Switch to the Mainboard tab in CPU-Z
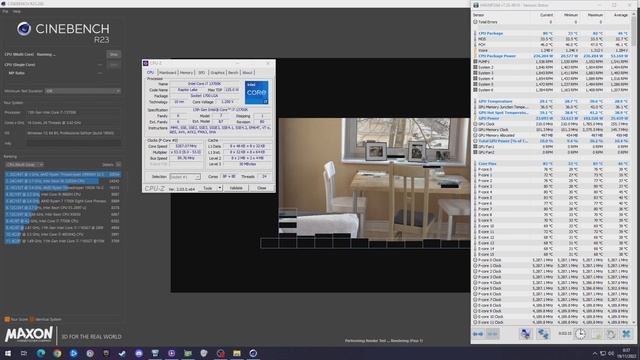This screenshot has width=640, height=360. pos(168,72)
